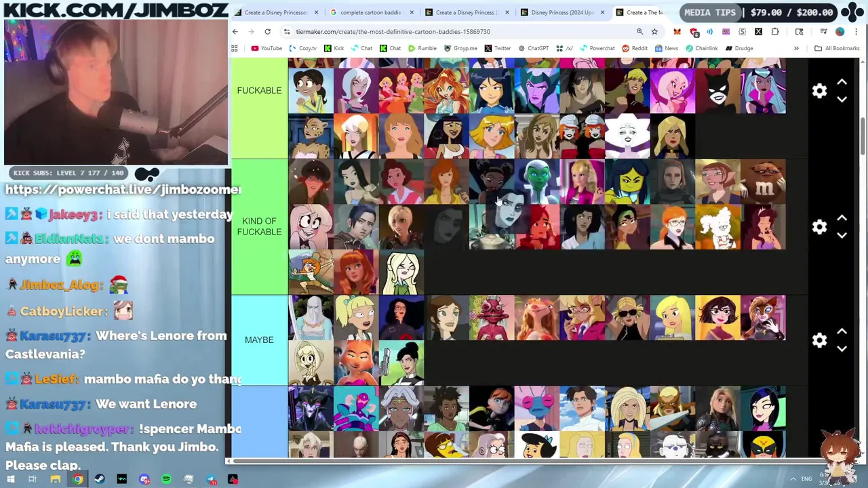Open Chrome three-dot menu
Screen dimensions: 868x488
[x=856, y=32]
